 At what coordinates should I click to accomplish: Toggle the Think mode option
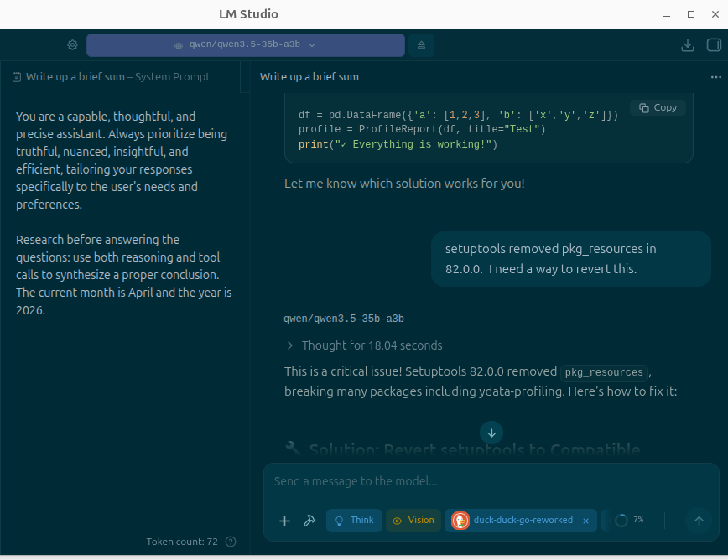pos(354,521)
